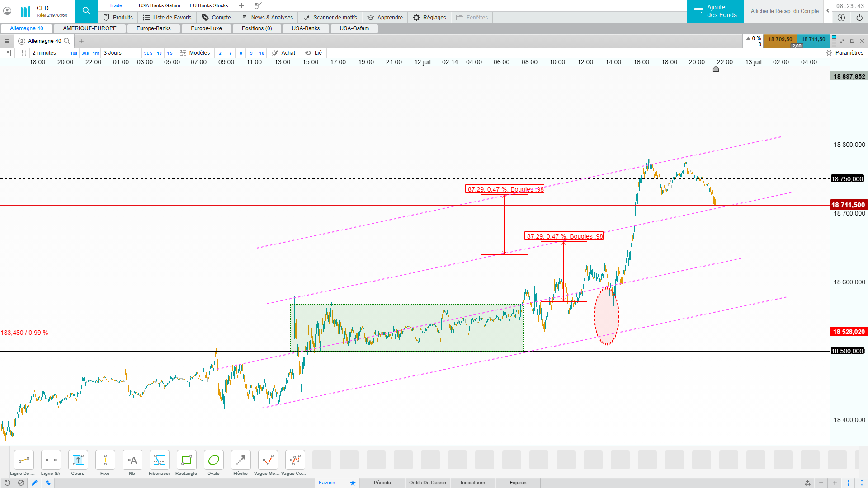This screenshot has width=868, height=488.
Task: Click the red 18 711,500 price marker
Action: (x=848, y=205)
